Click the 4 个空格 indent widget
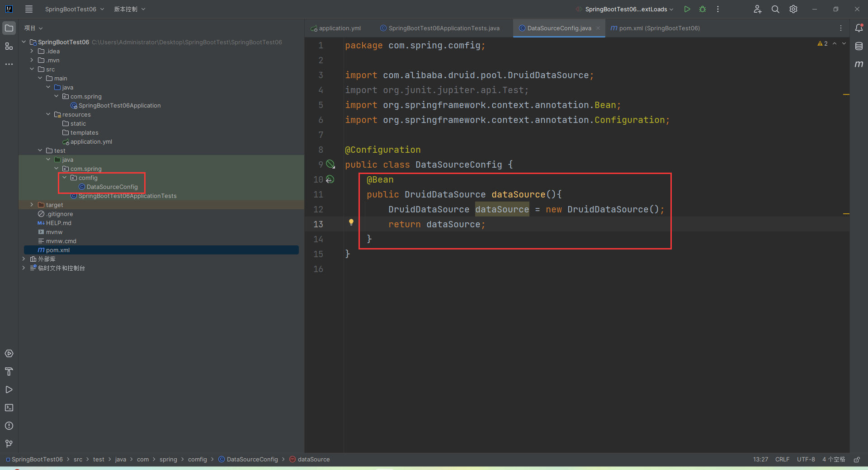868x470 pixels. [x=834, y=459]
